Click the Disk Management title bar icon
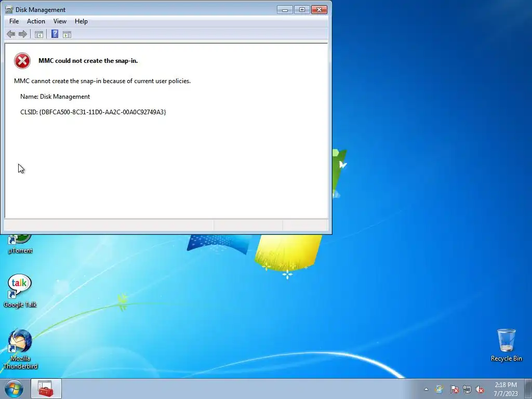Viewport: 532px width, 399px height. tap(9, 9)
